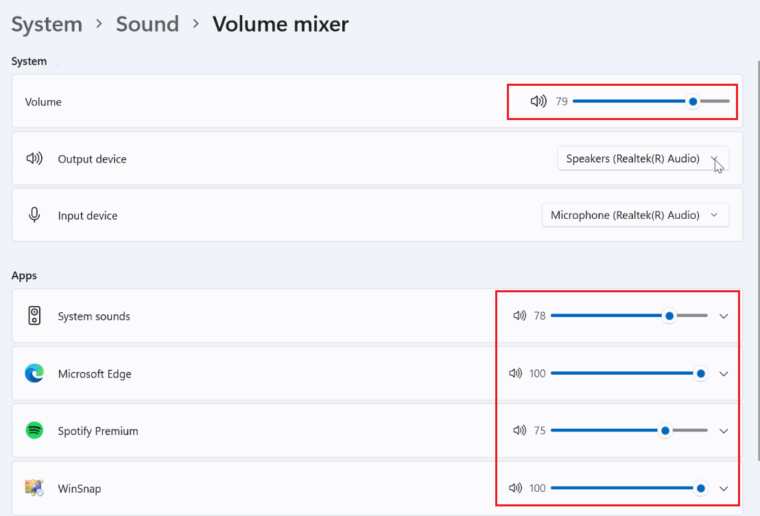The width and height of the screenshot is (760, 516).
Task: Click the Volume mixer page title
Action: (x=281, y=24)
